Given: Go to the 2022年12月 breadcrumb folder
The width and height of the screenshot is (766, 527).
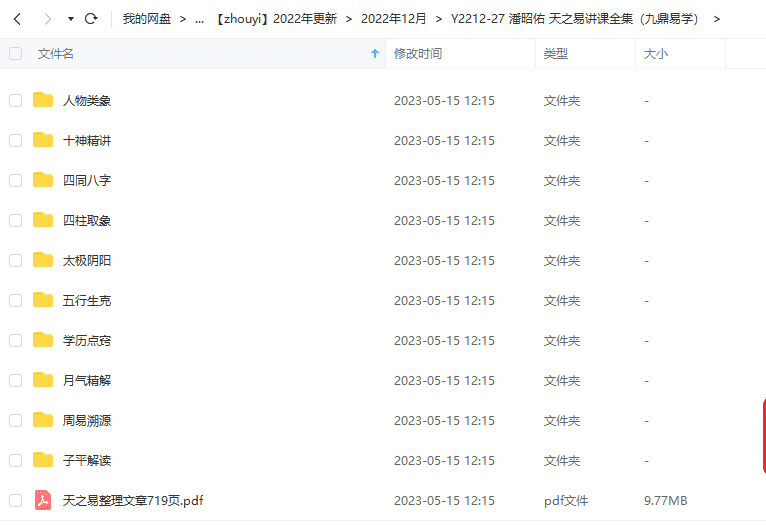Looking at the screenshot, I should (x=393, y=19).
